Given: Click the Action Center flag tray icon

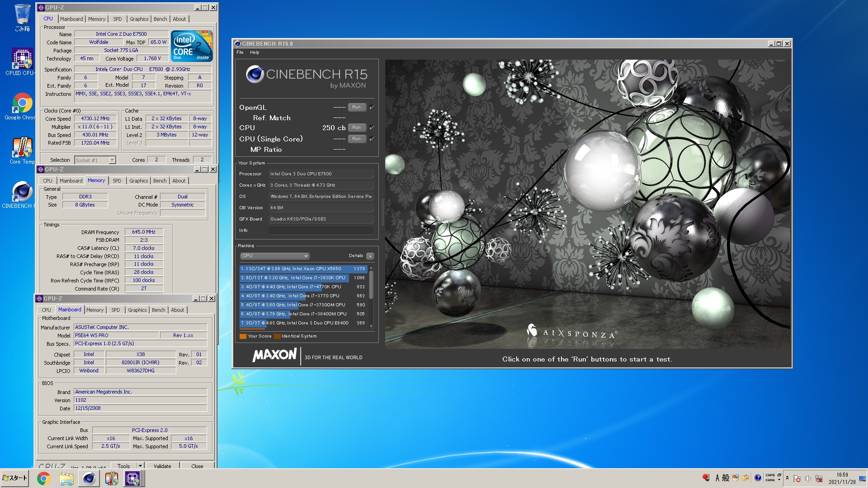Looking at the screenshot, I should [x=797, y=479].
